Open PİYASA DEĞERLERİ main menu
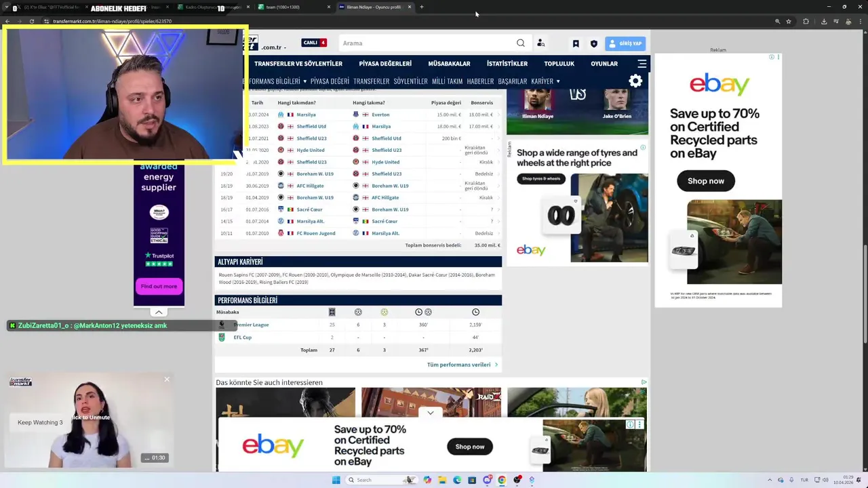 pyautogui.click(x=385, y=64)
